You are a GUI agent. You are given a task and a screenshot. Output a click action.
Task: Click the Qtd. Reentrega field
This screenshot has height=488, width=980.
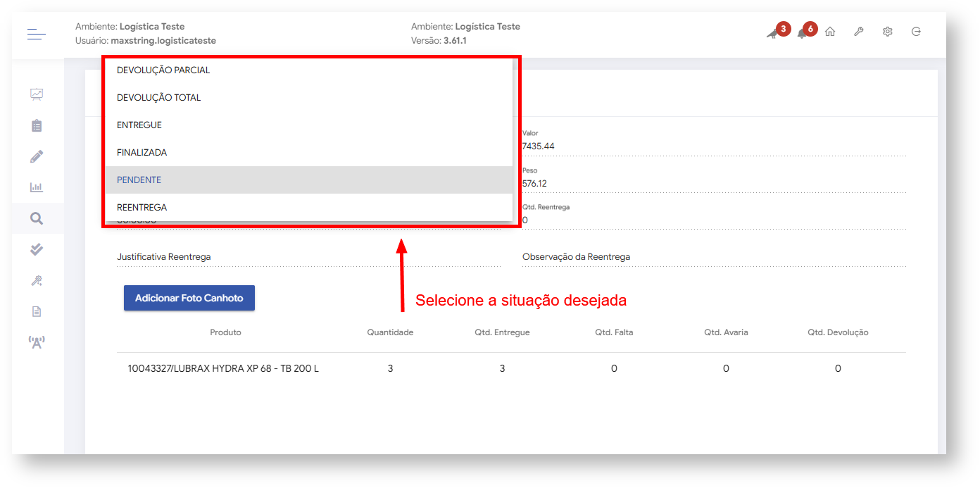[x=714, y=220]
